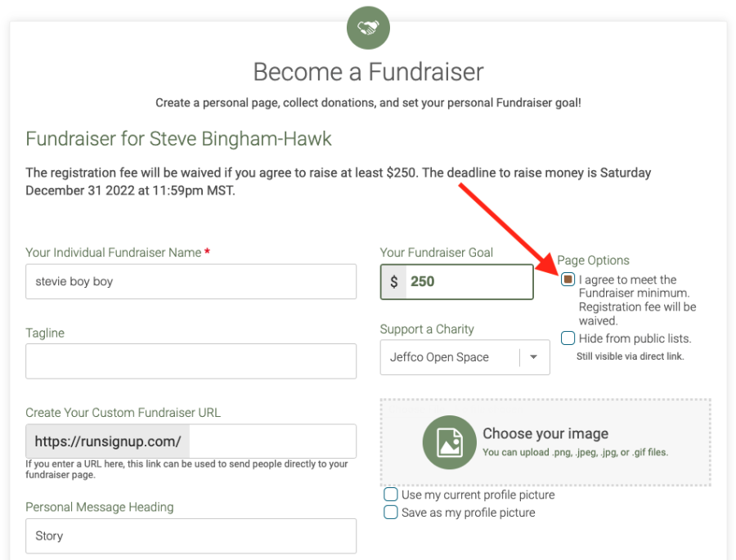Image resolution: width=736 pixels, height=560 pixels.
Task: Click the Custom Fundraiser URL input
Action: [x=272, y=441]
